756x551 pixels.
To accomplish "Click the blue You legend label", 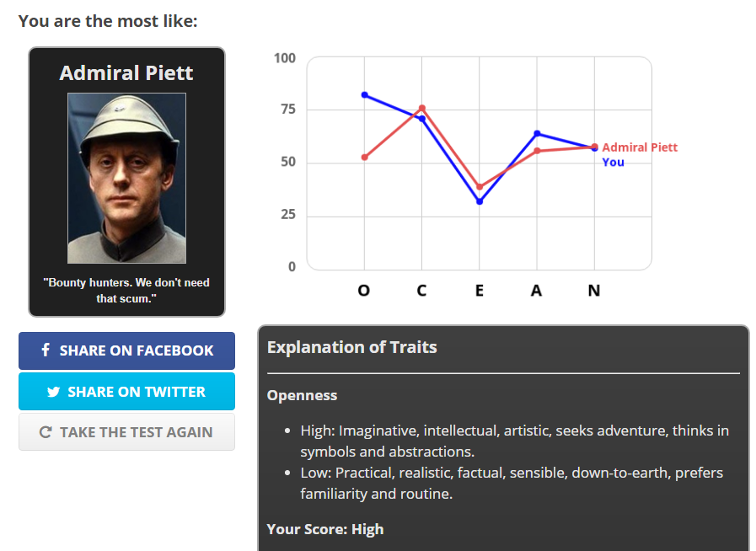I will tap(613, 162).
